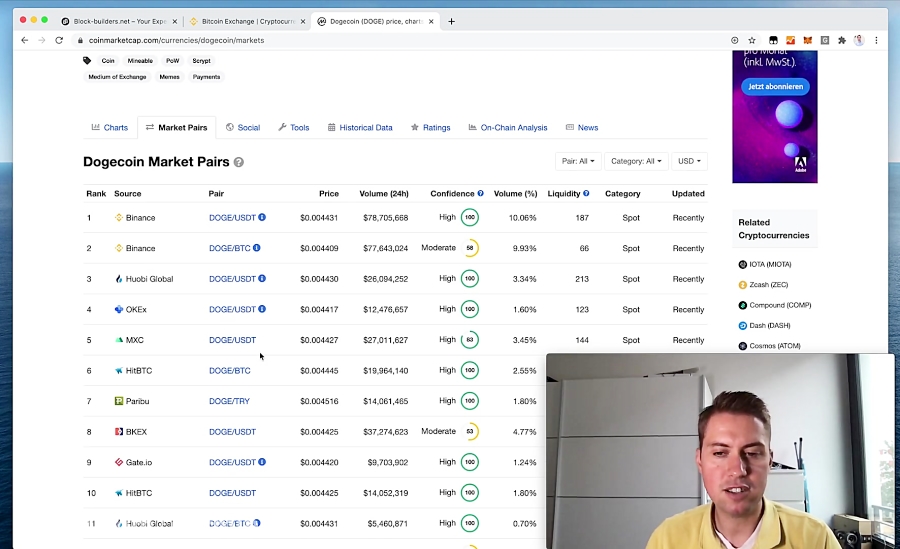Image resolution: width=900 pixels, height=549 pixels.
Task: Click Jetzt abonnieren ad button
Action: 775,87
